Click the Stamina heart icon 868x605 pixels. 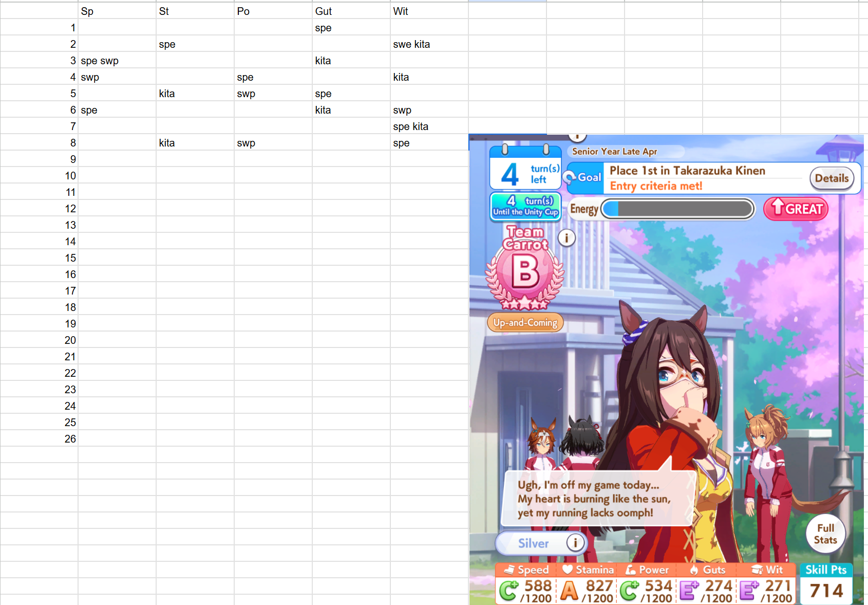(x=568, y=570)
